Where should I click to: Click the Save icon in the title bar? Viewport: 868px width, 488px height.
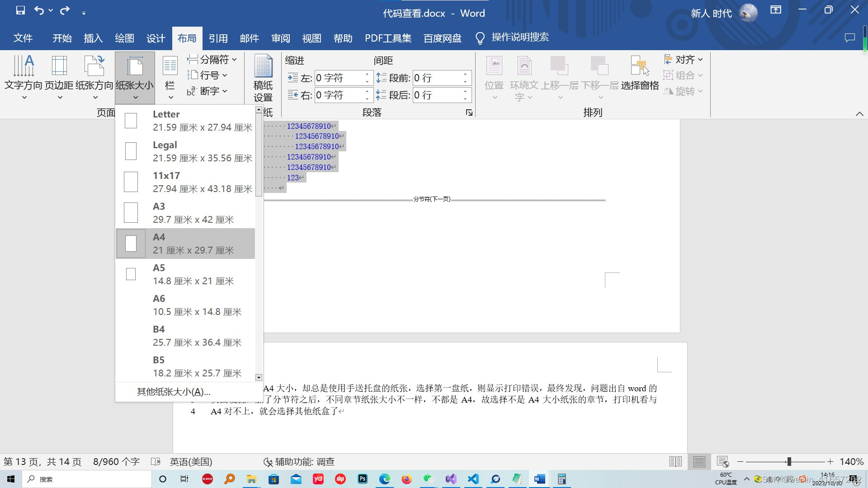(20, 10)
